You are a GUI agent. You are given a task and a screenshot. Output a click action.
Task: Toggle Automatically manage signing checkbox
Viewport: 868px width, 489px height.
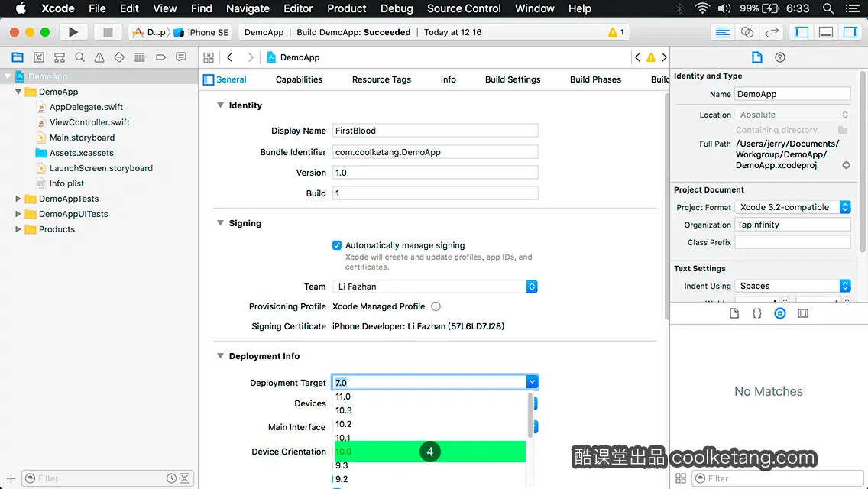tap(336, 244)
